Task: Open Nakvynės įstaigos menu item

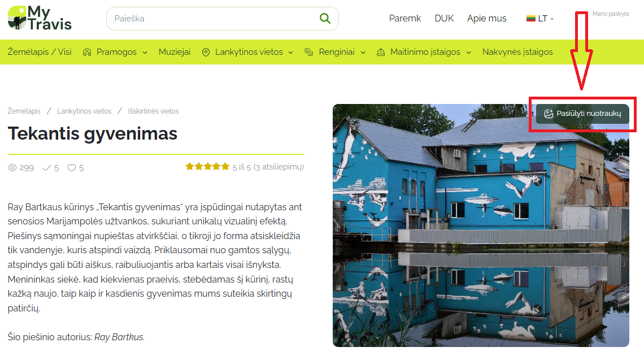Action: [x=517, y=52]
